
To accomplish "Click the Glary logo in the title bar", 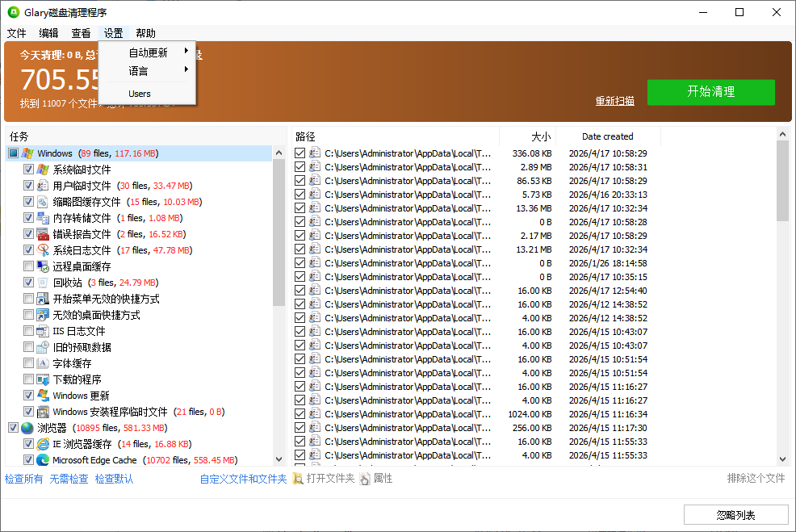I will (13, 12).
